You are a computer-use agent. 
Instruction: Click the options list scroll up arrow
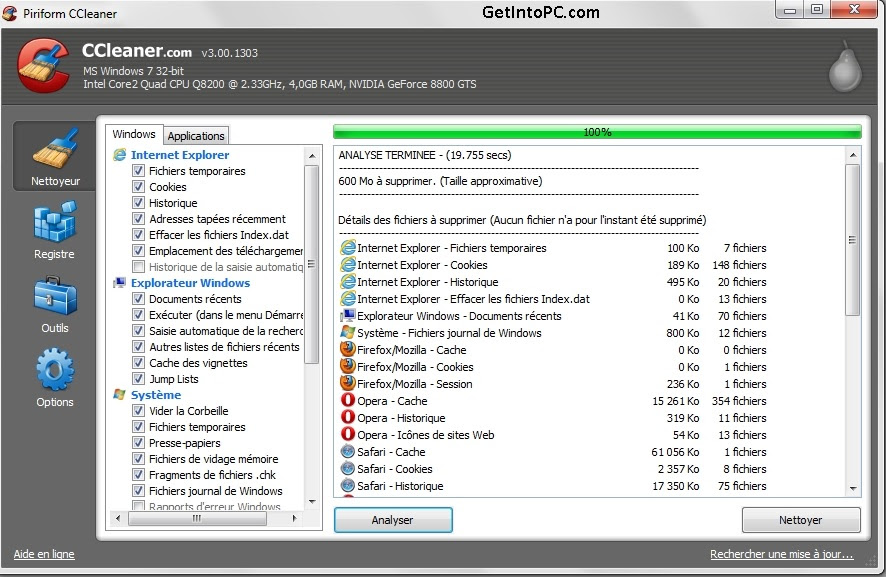point(312,155)
